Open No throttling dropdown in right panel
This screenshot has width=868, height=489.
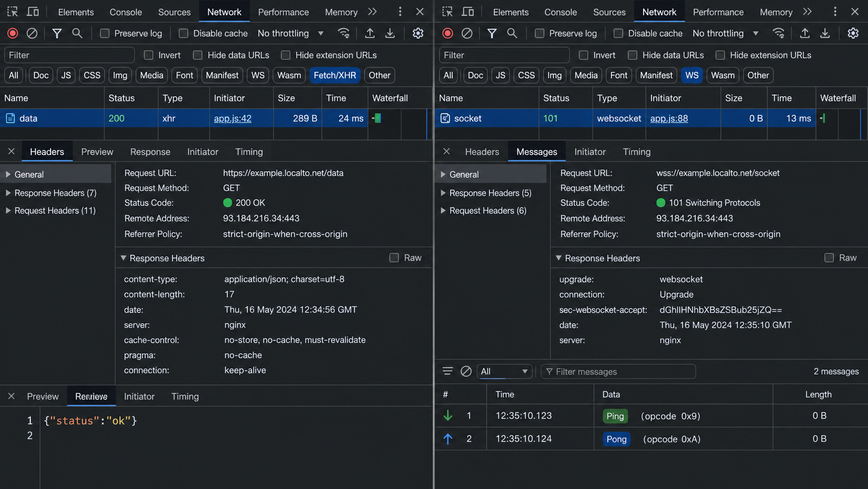click(x=726, y=33)
